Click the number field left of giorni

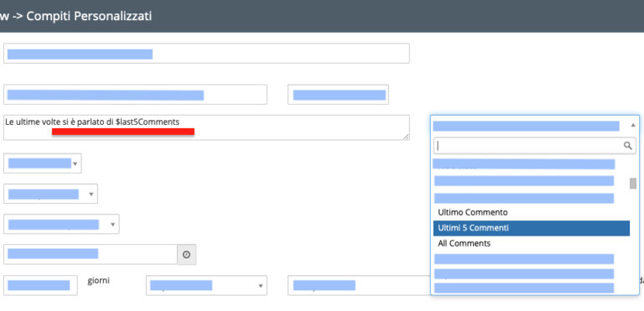40,285
